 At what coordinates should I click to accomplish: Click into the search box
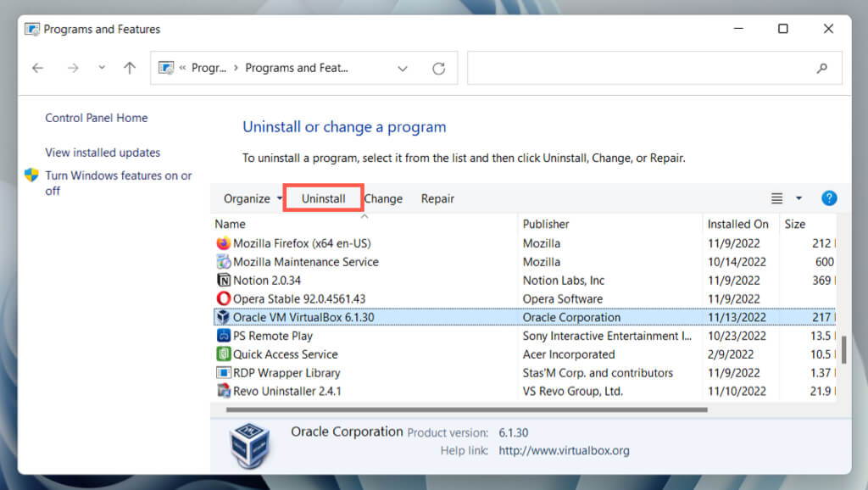654,68
